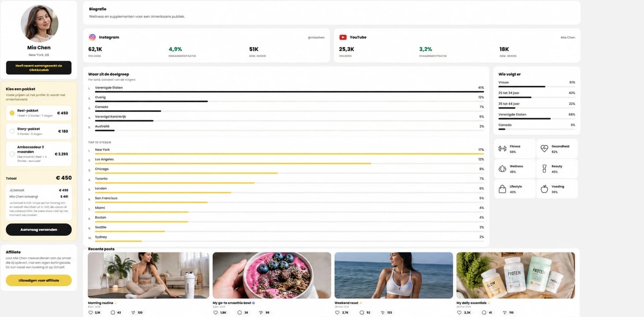Screen dimensions: 644x317
Task: Click Mia Chen's profile photo
Action: pyautogui.click(x=39, y=23)
